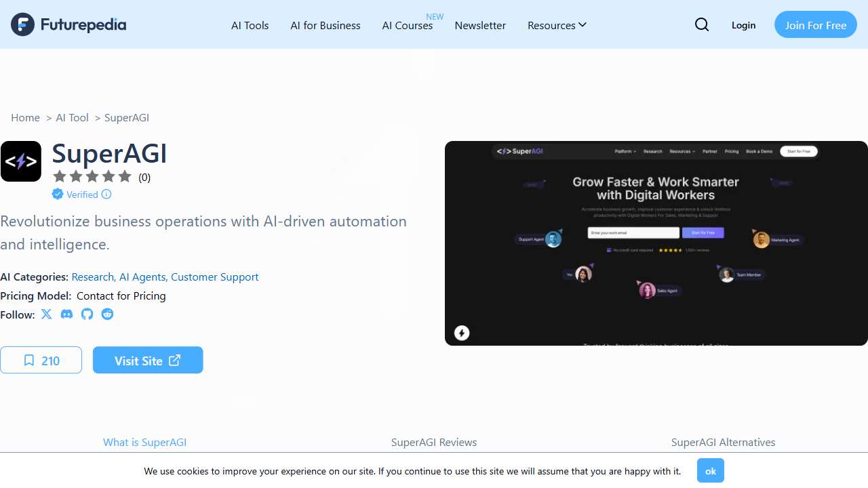This screenshot has width=868, height=488.
Task: Bookmark SuperAGI with the 210 button
Action: pyautogui.click(x=41, y=361)
